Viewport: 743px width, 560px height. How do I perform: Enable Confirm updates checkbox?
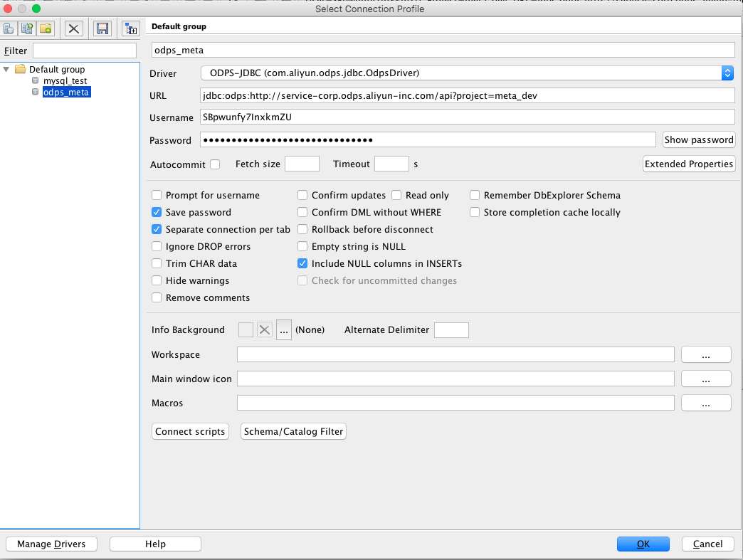(302, 195)
